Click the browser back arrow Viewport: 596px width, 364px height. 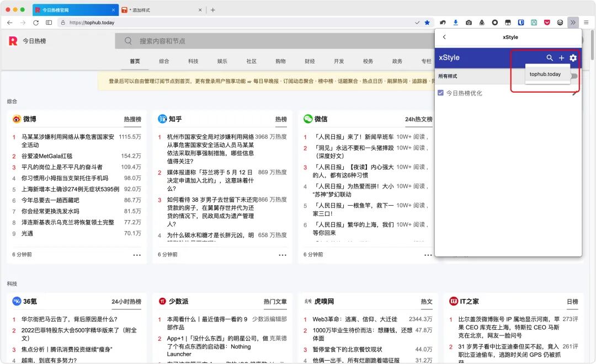pyautogui.click(x=10, y=23)
